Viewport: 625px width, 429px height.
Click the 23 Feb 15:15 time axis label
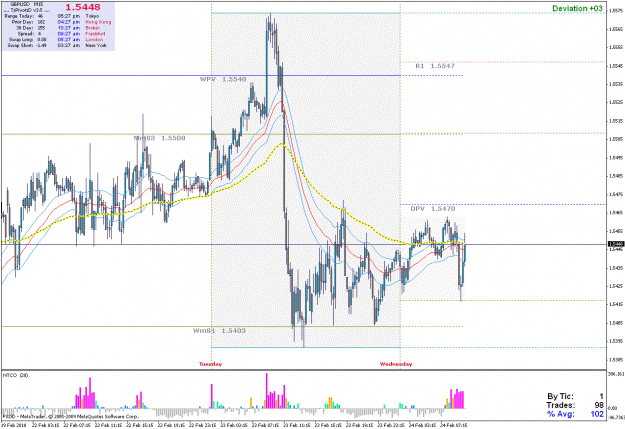click(x=329, y=425)
